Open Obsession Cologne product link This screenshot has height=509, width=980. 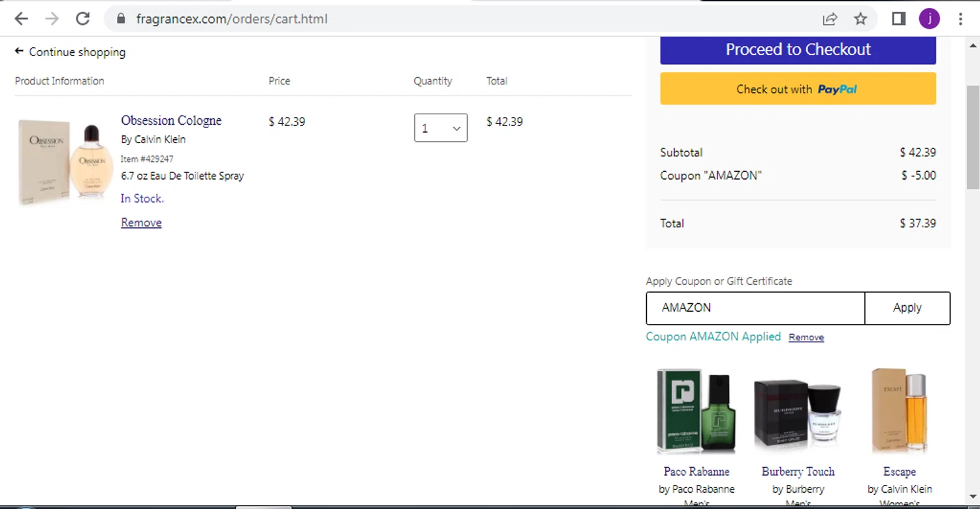[x=171, y=120]
